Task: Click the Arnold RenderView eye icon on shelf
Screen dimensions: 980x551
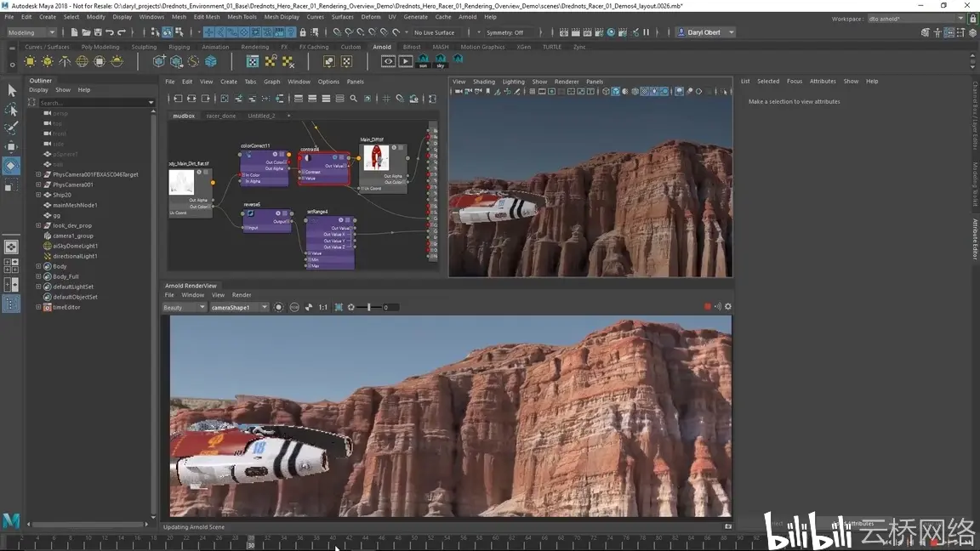Action: 388,61
